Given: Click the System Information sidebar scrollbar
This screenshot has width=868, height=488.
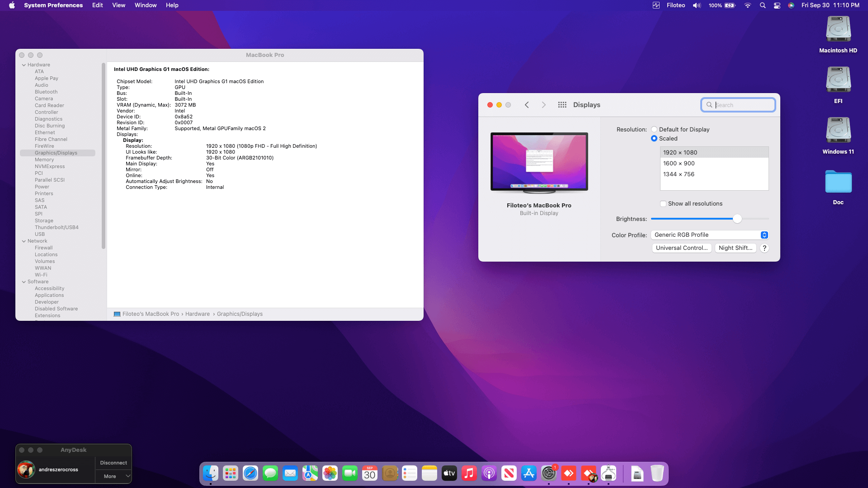Looking at the screenshot, I should click(x=104, y=156).
